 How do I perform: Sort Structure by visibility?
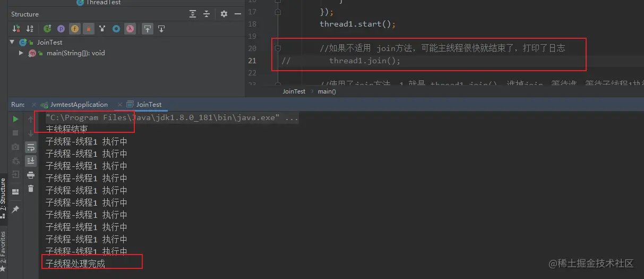click(x=16, y=29)
